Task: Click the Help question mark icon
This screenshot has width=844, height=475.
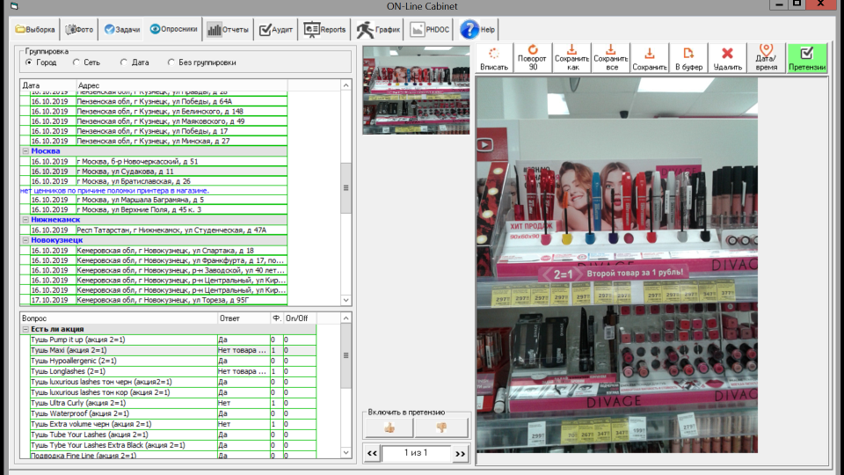Action: (x=469, y=29)
